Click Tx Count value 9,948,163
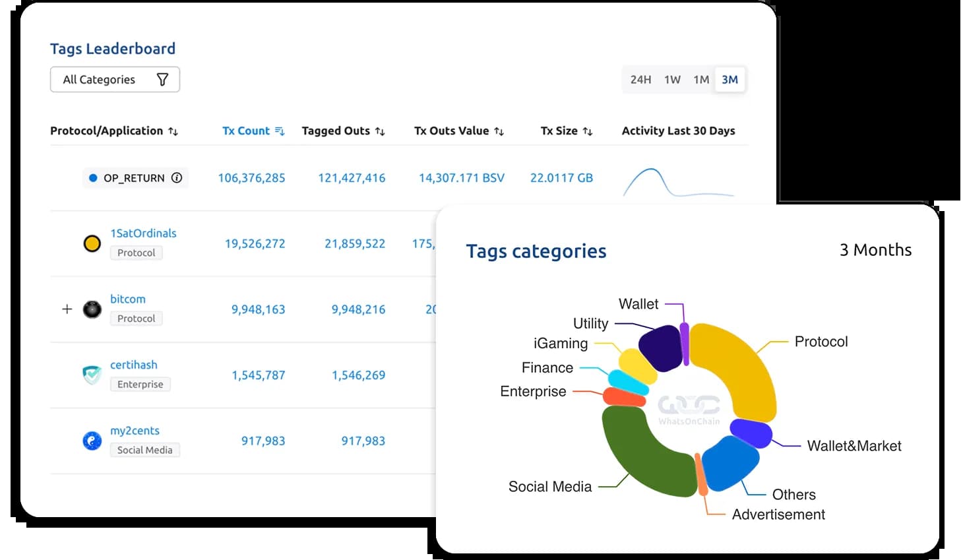 pyautogui.click(x=259, y=309)
